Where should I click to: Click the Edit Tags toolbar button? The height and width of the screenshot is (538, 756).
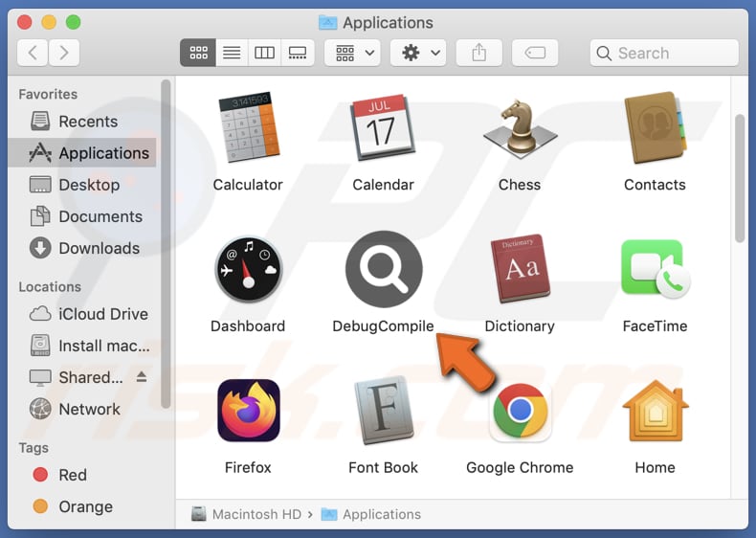(535, 53)
